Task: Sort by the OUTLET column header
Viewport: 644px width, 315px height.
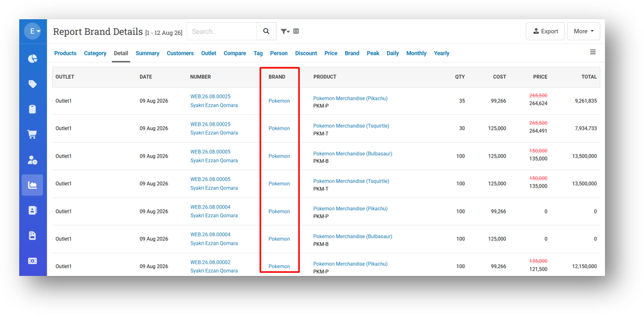Action: pyautogui.click(x=65, y=77)
